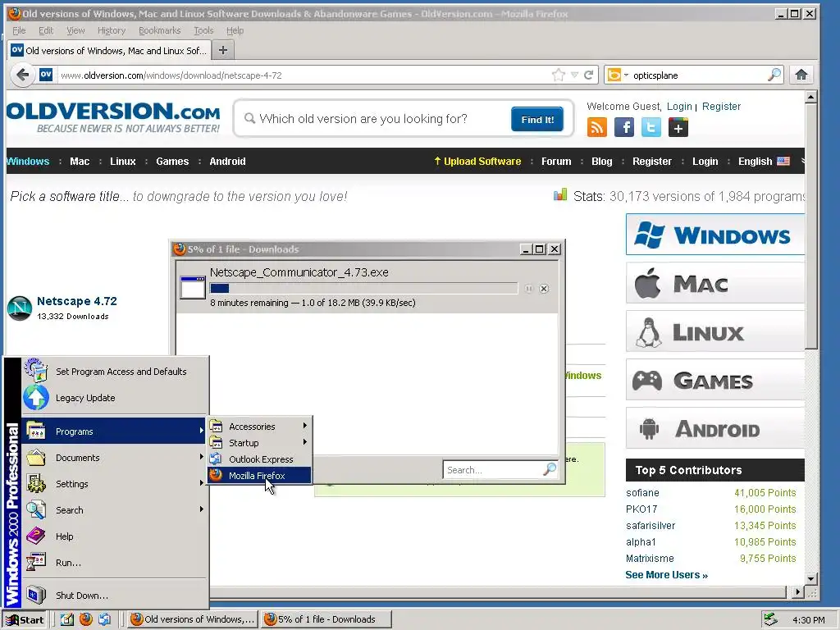Click the Games link in navigation bar
Viewport: 840px width, 630px height.
[x=172, y=162]
